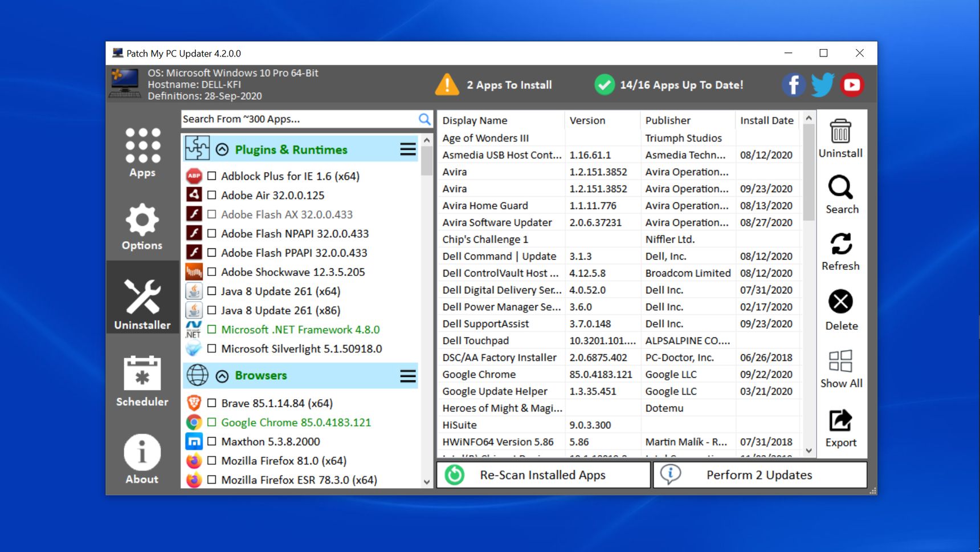Click Re-Scan Installed Apps button
Image resolution: width=980 pixels, height=552 pixels.
point(544,475)
